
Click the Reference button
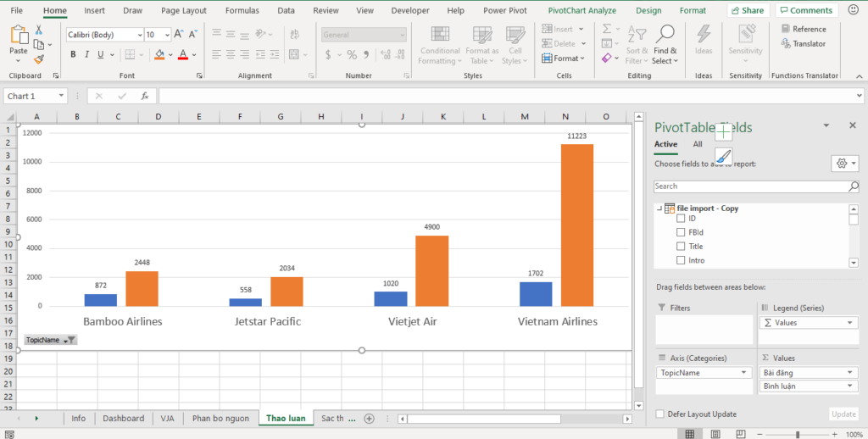point(804,29)
